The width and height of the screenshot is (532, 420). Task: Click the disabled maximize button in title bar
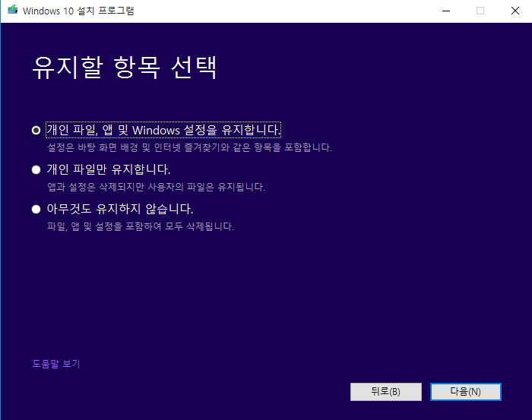[x=480, y=11]
